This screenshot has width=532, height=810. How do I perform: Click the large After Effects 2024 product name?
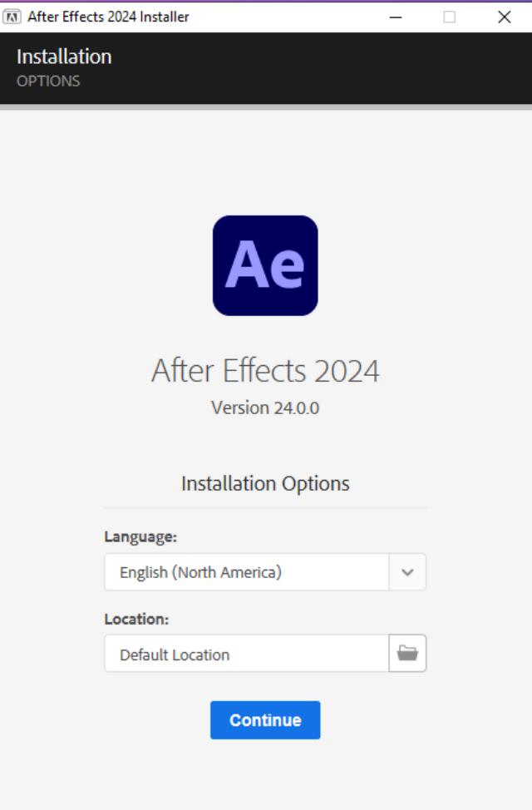click(x=265, y=371)
